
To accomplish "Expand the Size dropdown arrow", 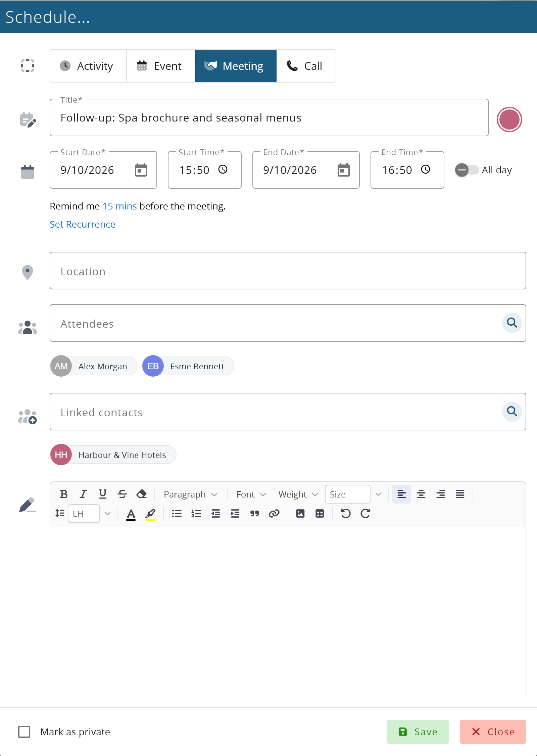I will coord(378,494).
